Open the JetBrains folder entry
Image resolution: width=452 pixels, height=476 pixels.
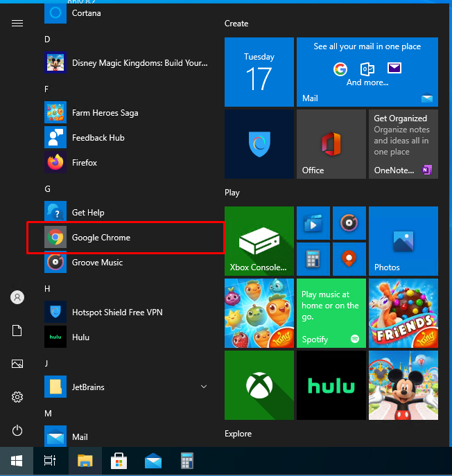click(126, 387)
